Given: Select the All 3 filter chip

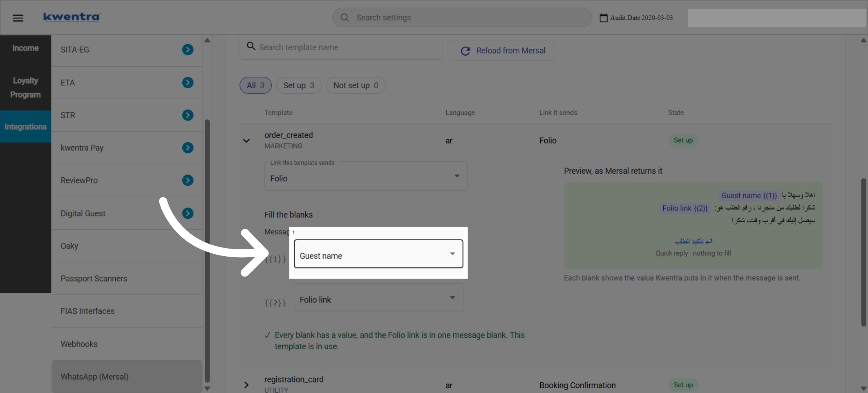Looking at the screenshot, I should point(256,85).
